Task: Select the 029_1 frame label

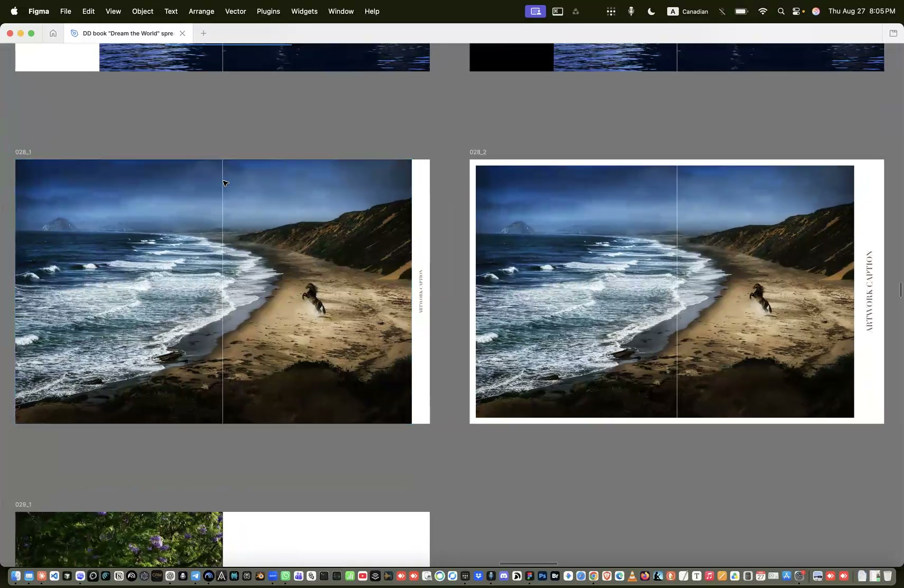Action: pos(23,504)
